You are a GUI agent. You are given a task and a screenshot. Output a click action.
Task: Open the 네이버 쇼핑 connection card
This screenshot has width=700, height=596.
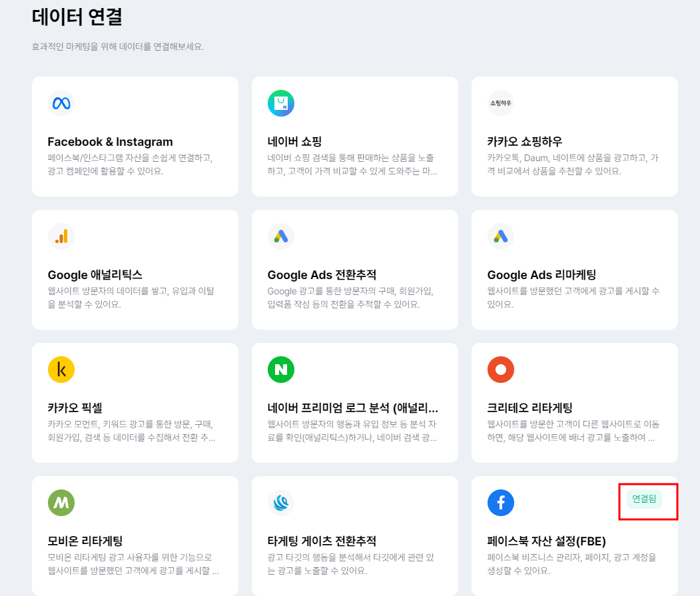click(x=354, y=137)
